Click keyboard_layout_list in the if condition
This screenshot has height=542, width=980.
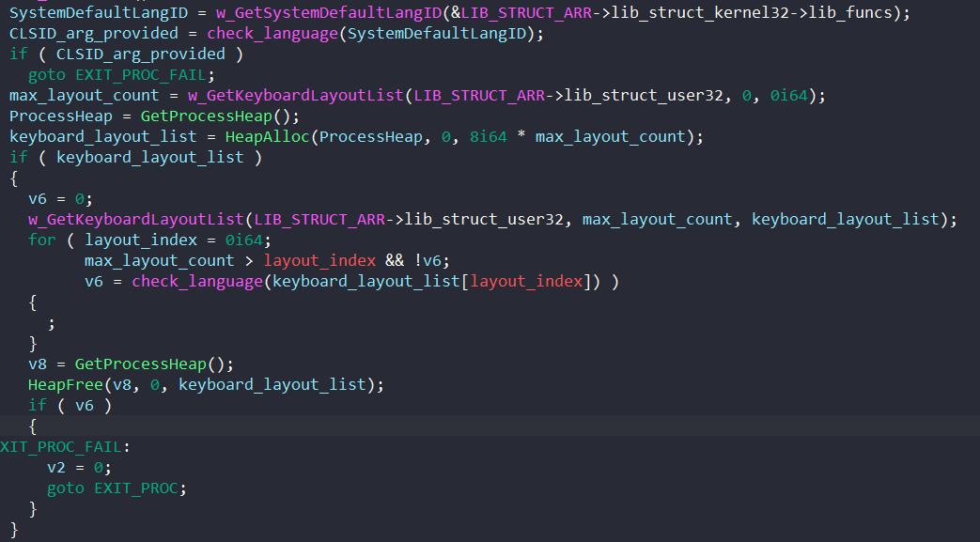point(150,158)
